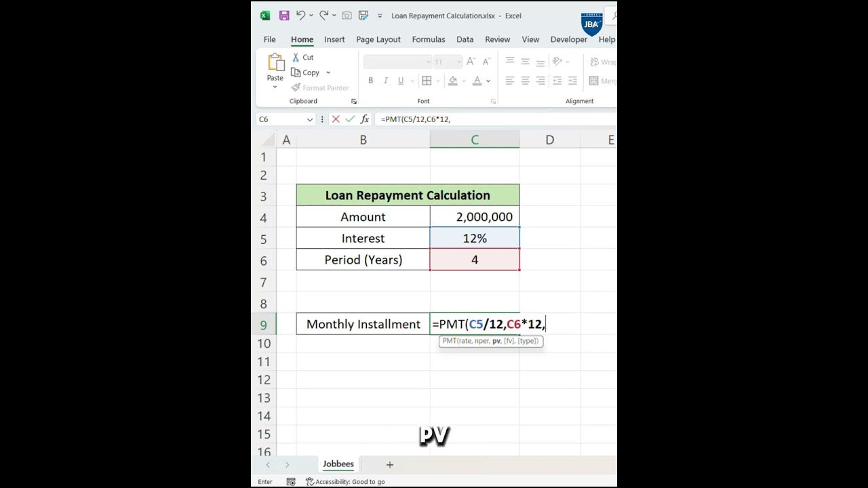Click the camera screenshot icon in toolbar
This screenshot has height=488, width=868.
[347, 16]
